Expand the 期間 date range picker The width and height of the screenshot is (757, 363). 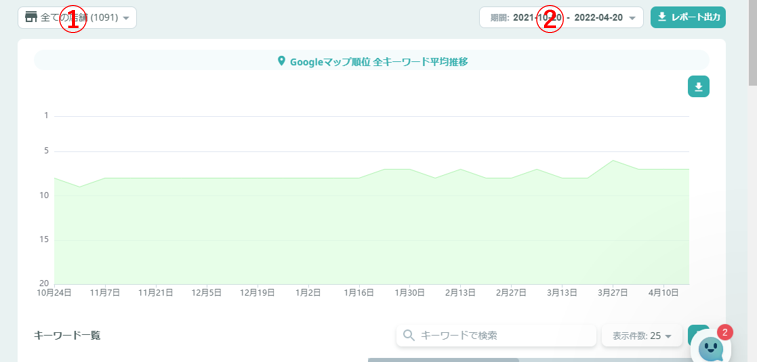click(x=561, y=17)
